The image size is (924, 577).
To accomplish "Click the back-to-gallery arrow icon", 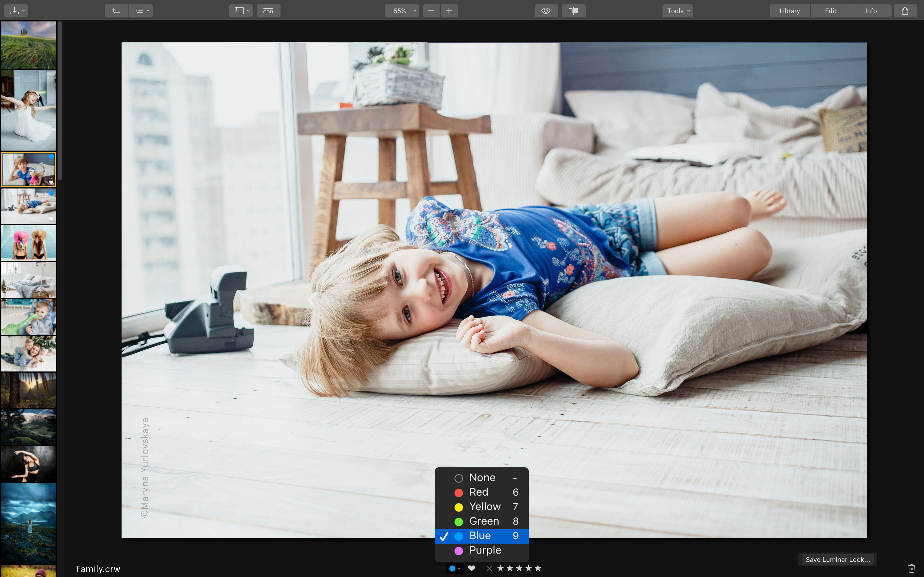I will coord(116,11).
